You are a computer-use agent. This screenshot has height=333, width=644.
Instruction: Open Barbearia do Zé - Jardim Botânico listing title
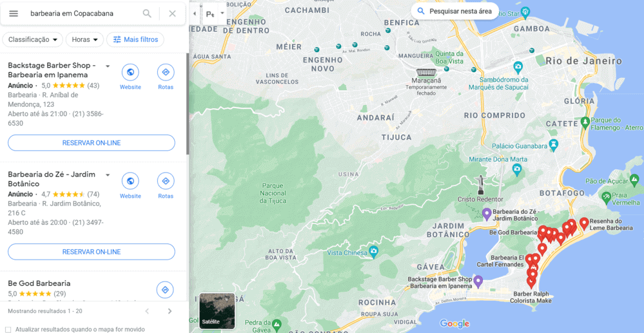click(x=52, y=179)
